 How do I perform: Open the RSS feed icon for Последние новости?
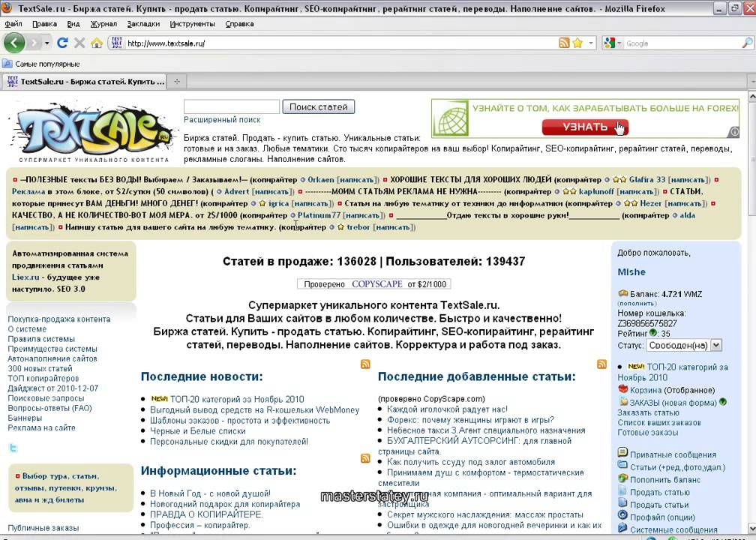point(365,364)
